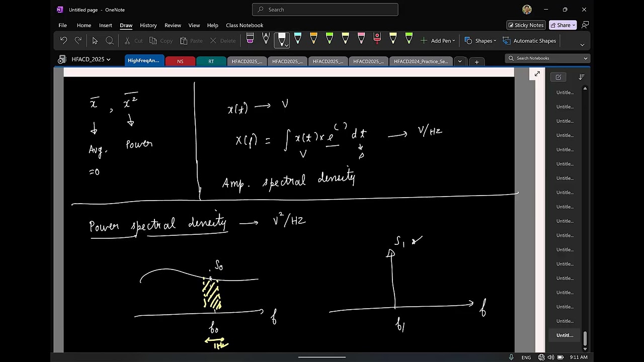644x362 pixels.
Task: Click the Undo arrow icon
Action: point(63,41)
